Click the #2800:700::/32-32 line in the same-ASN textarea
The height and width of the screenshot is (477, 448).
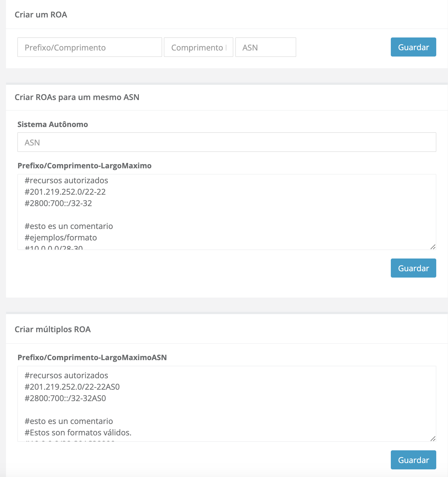pyautogui.click(x=58, y=203)
